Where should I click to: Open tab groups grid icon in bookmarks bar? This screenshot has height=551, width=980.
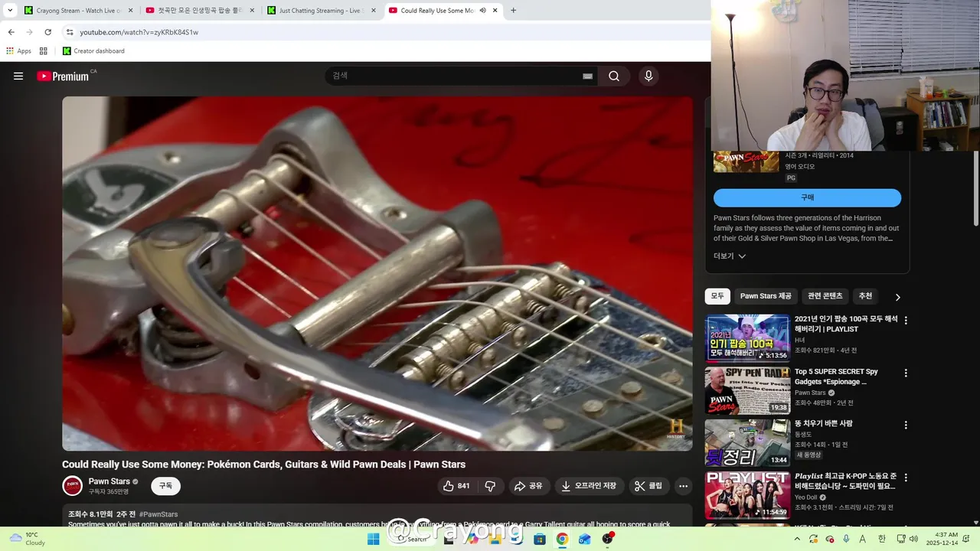[x=44, y=51]
